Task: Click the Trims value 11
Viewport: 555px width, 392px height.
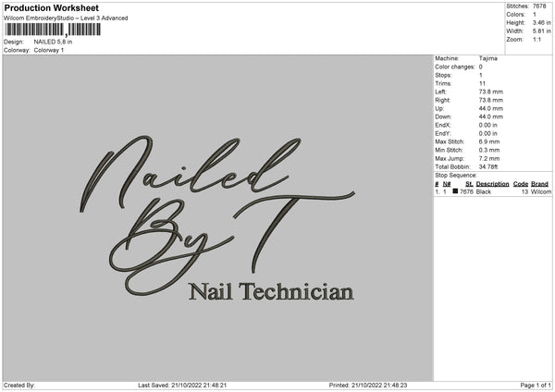Action: tap(482, 84)
